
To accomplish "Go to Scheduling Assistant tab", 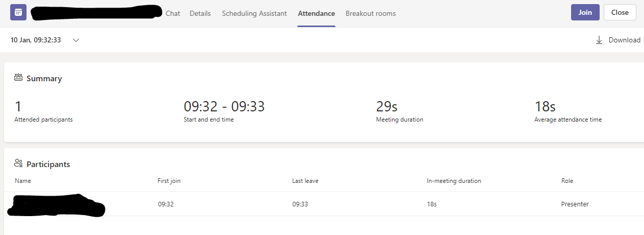I will click(254, 13).
